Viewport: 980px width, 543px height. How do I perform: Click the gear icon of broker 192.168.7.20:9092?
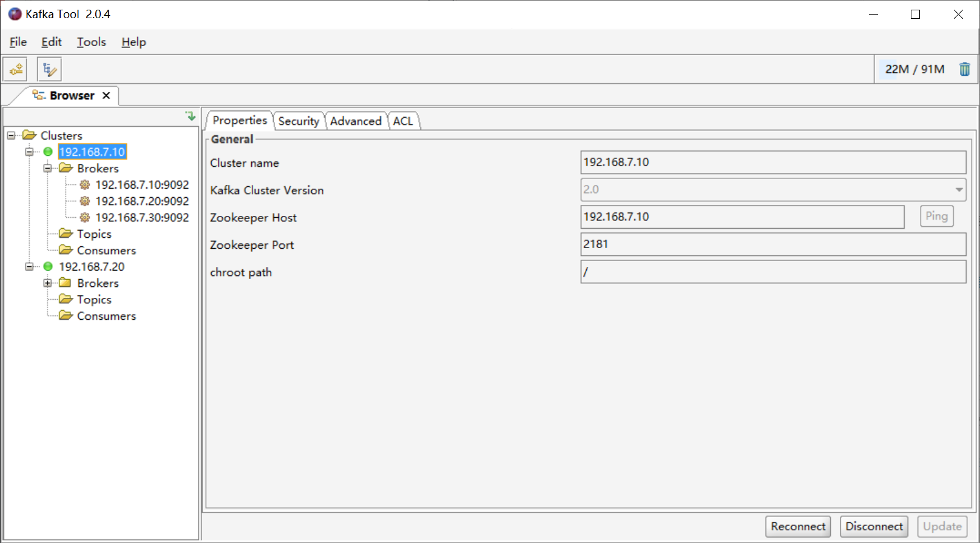(85, 201)
